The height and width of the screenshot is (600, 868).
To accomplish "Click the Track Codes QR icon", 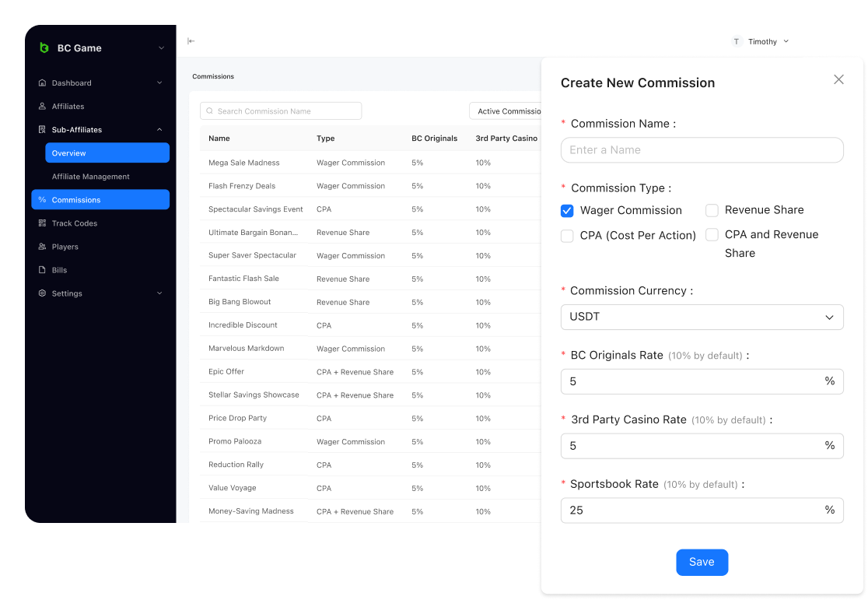I will 42,223.
